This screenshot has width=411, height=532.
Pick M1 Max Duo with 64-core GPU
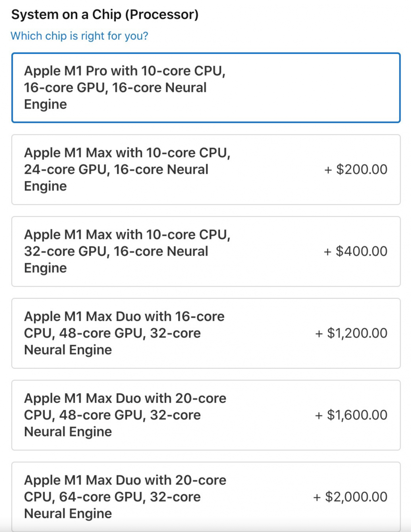[206, 496]
